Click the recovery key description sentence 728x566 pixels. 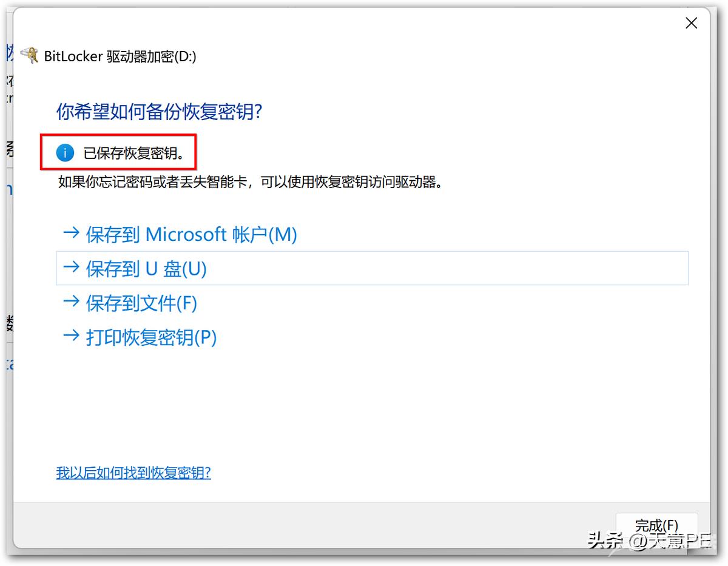click(250, 182)
